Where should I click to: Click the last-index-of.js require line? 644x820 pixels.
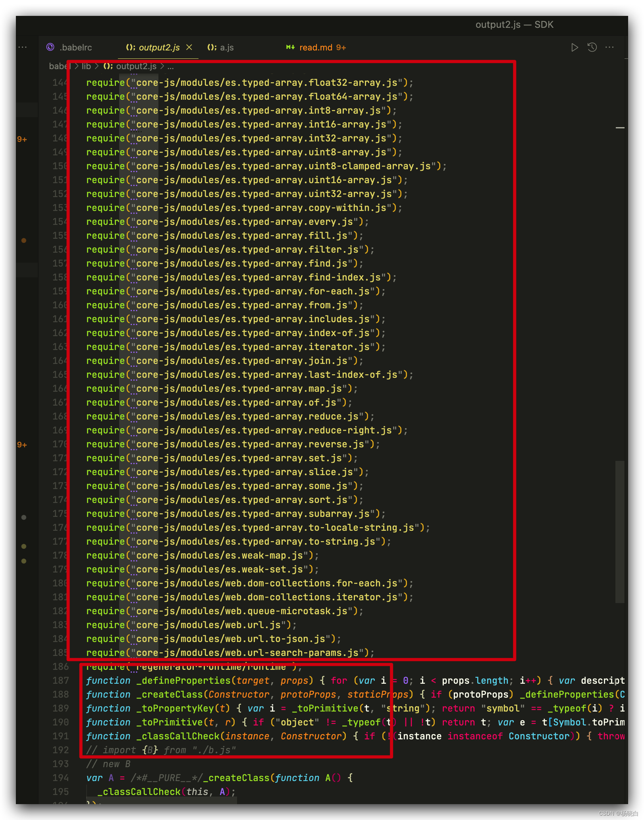(x=250, y=375)
